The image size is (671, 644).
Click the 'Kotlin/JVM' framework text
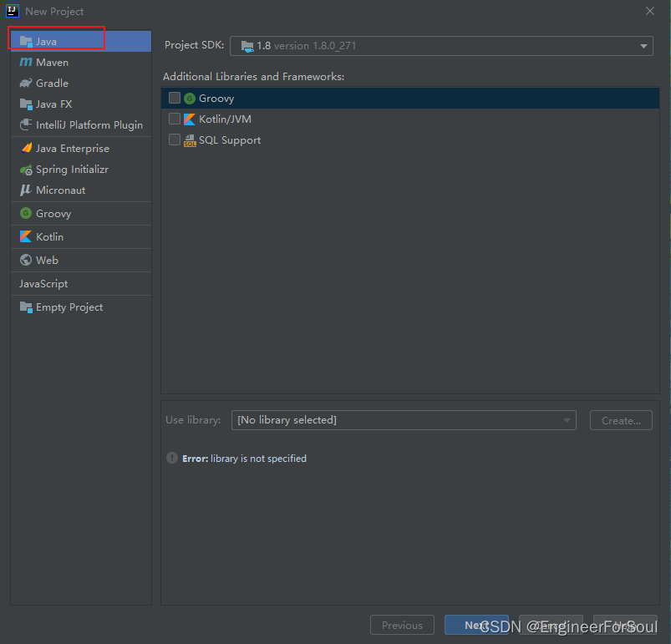coord(225,119)
